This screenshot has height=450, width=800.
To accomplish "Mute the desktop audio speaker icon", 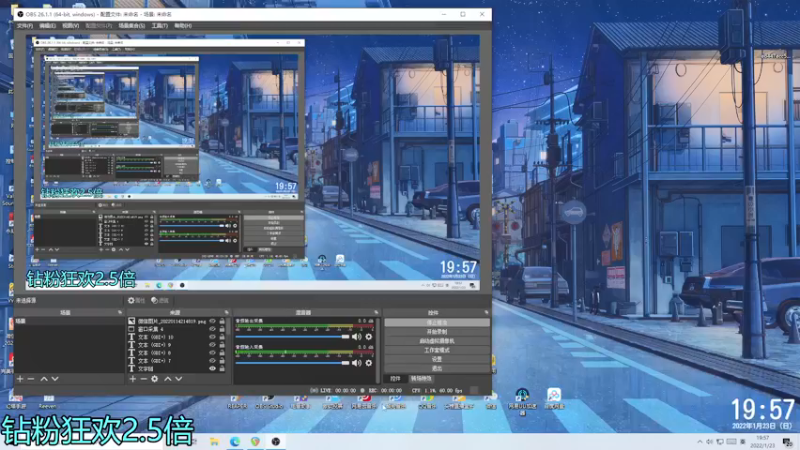I will point(357,337).
